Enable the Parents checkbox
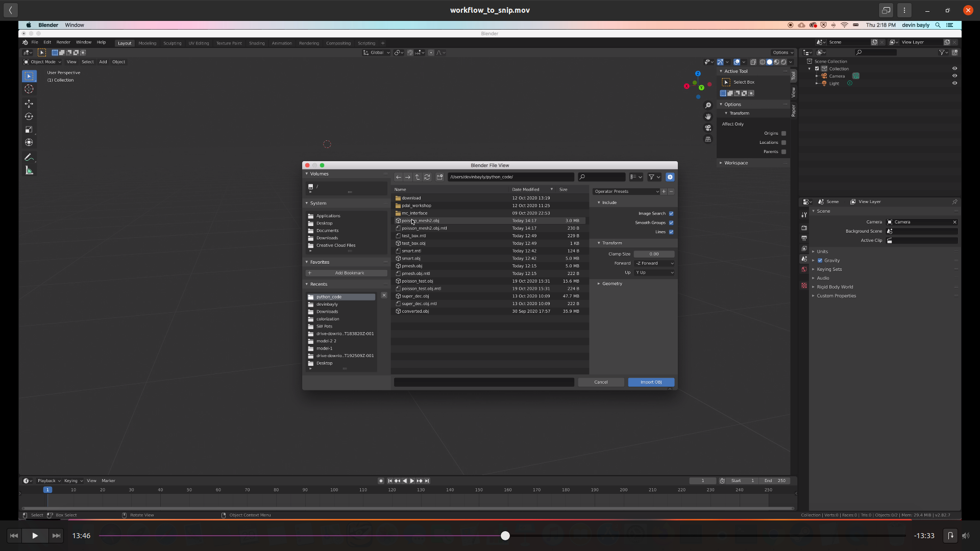 pyautogui.click(x=784, y=152)
